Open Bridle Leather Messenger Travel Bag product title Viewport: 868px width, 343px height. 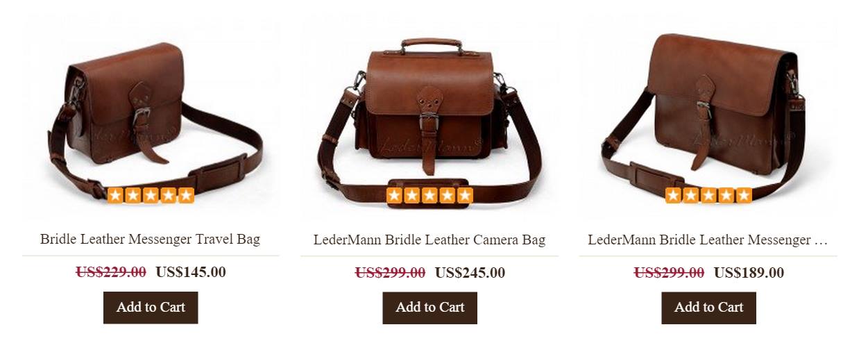tap(150, 240)
